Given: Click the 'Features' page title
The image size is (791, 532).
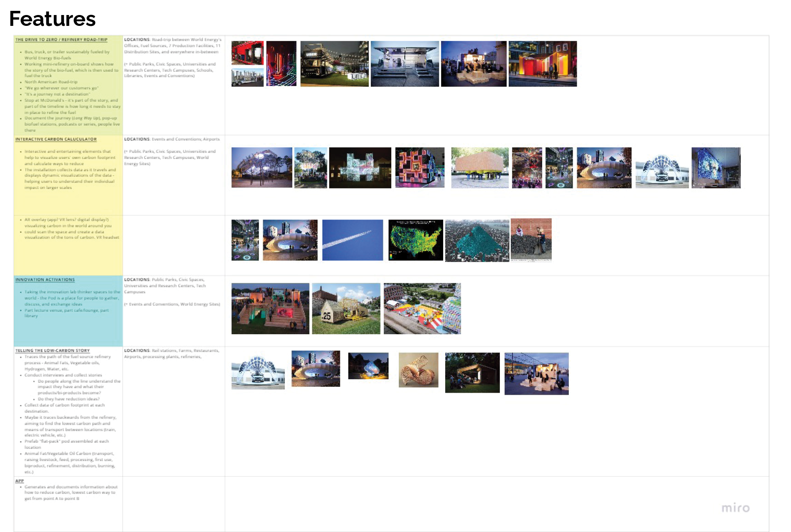Looking at the screenshot, I should coord(53,19).
